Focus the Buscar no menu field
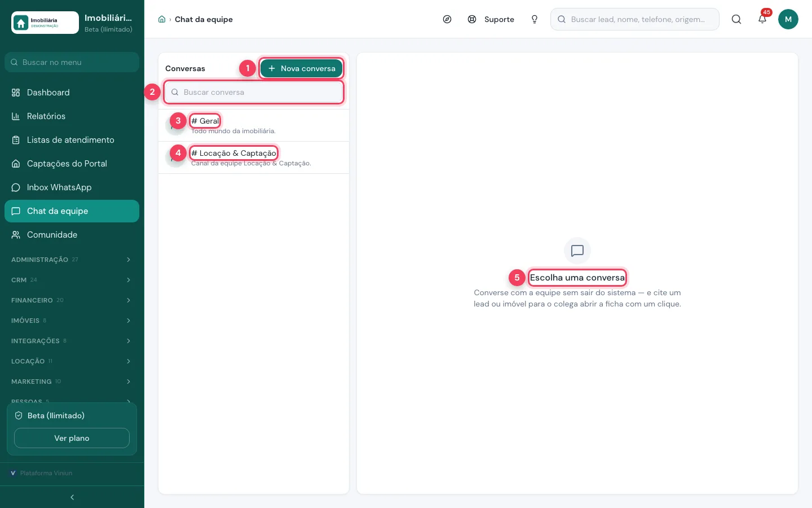Image resolution: width=812 pixels, height=508 pixels. pyautogui.click(x=72, y=62)
